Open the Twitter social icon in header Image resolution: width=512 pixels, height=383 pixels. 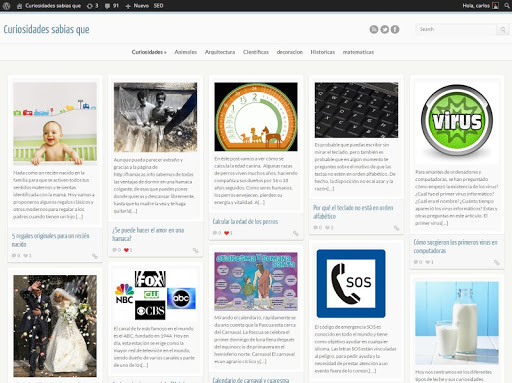tap(385, 29)
